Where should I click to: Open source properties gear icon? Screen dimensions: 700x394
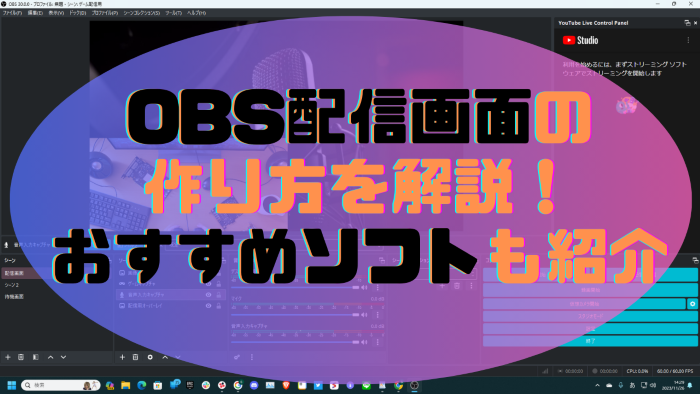pos(150,357)
